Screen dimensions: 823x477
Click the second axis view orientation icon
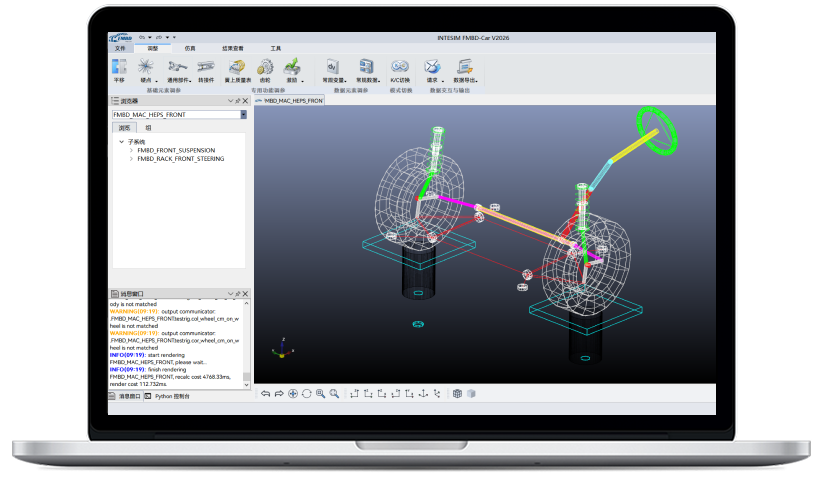pyautogui.click(x=368, y=394)
